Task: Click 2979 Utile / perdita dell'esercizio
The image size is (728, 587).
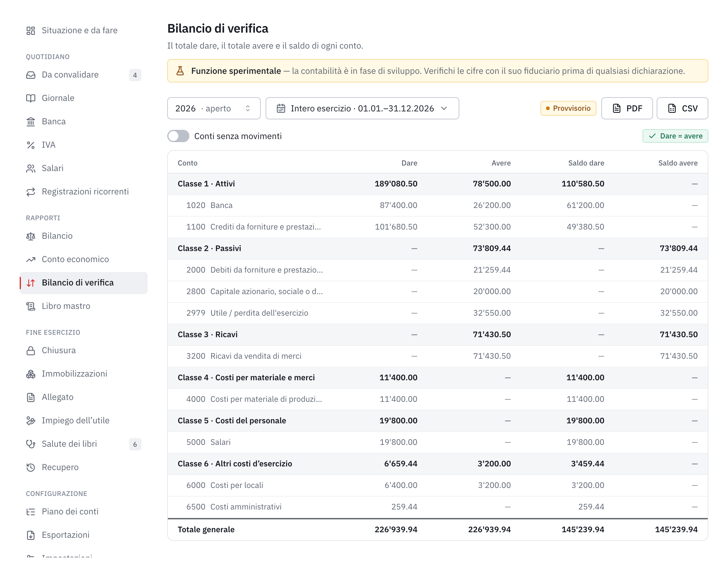Action: click(437, 313)
